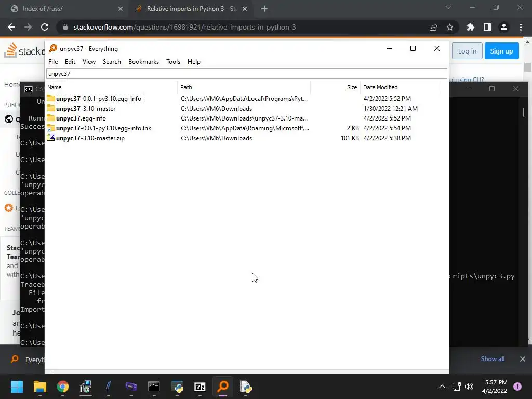
Task: Go back in Chrome
Action: click(11, 27)
